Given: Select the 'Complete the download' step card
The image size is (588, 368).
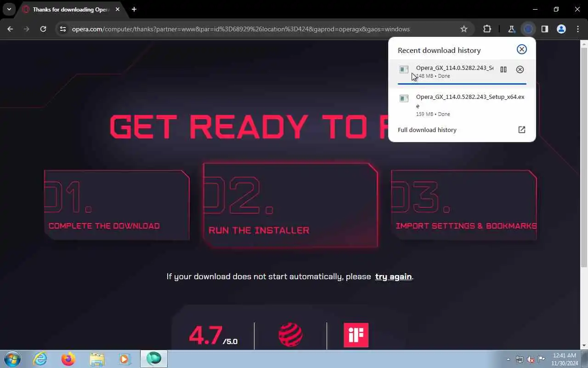Looking at the screenshot, I should click(x=117, y=205).
